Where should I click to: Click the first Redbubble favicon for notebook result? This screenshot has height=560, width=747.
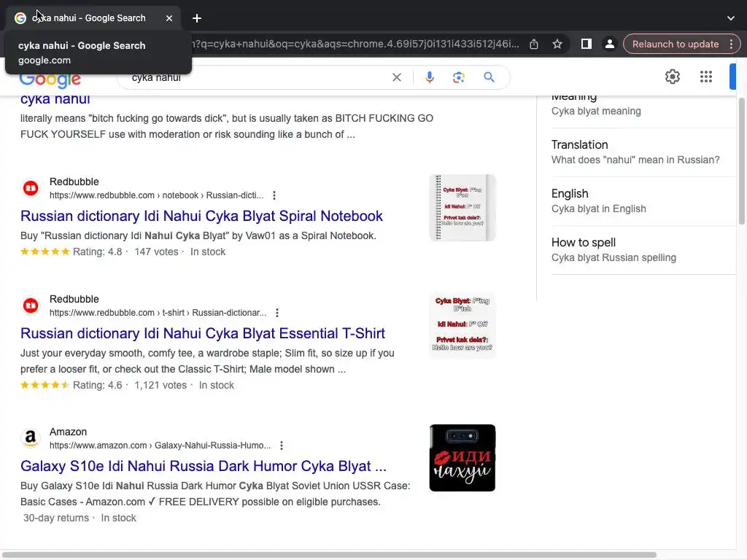[31, 188]
